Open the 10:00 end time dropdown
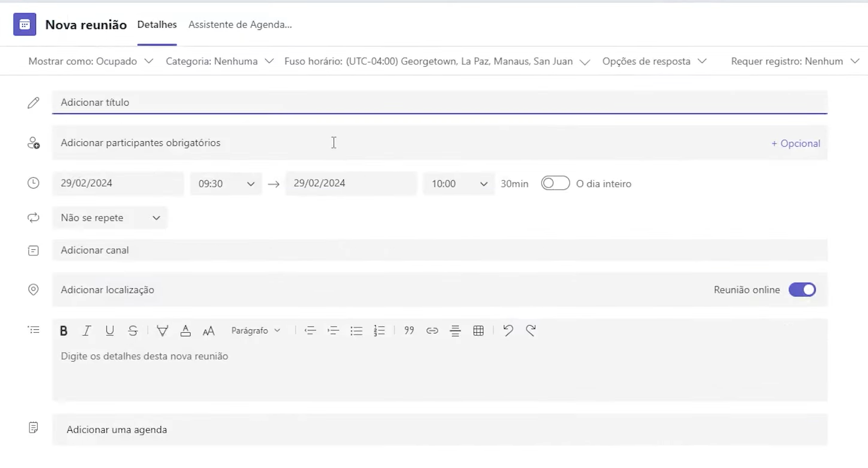This screenshot has width=868, height=468. 459,184
